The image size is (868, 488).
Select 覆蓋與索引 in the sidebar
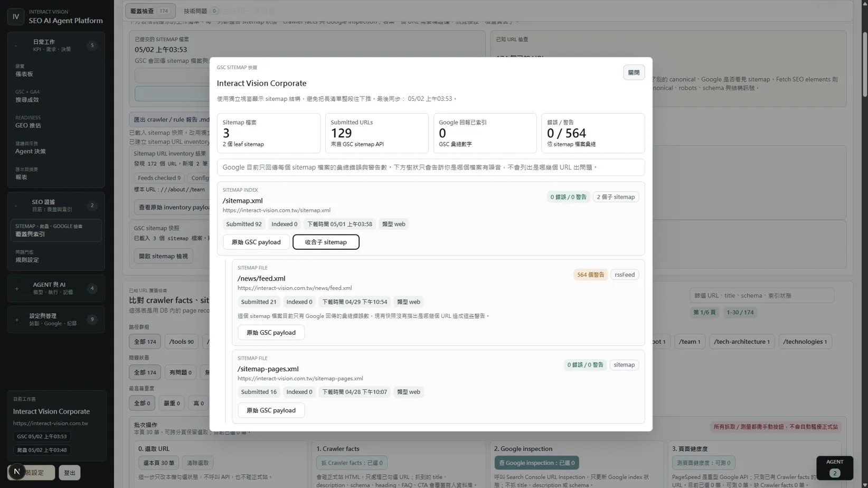click(x=56, y=230)
